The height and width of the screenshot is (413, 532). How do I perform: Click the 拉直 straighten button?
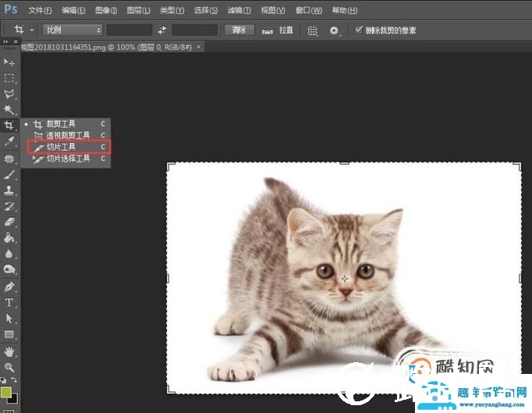click(278, 30)
